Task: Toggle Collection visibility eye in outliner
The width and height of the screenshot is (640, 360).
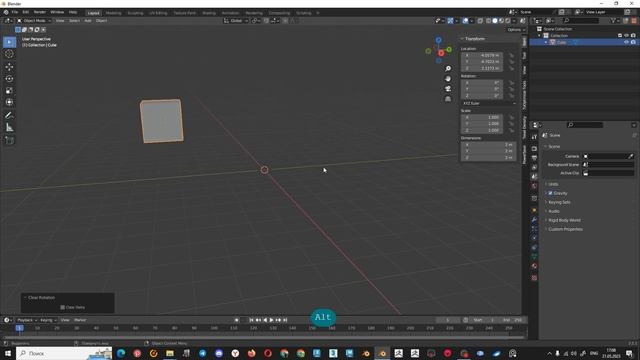Action: pos(627,36)
